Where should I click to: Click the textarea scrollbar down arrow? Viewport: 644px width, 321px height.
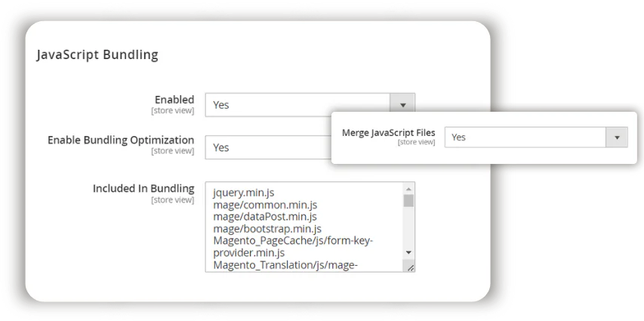[x=408, y=252]
